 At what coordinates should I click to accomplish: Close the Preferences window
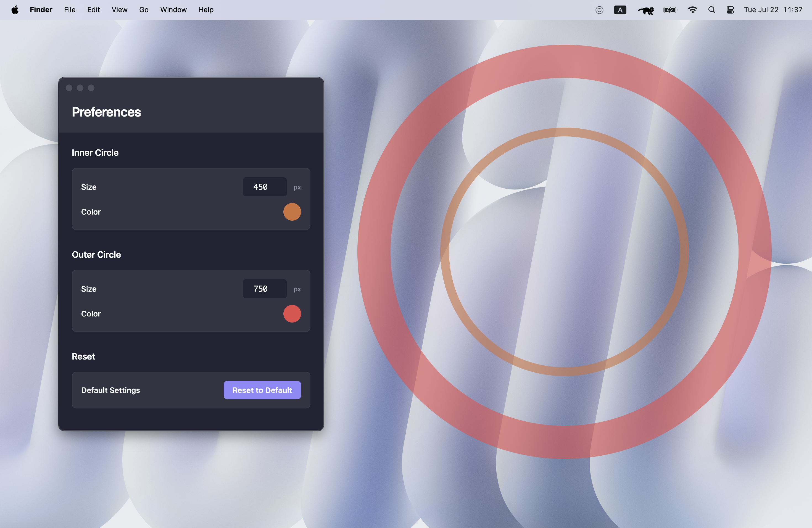pyautogui.click(x=69, y=88)
